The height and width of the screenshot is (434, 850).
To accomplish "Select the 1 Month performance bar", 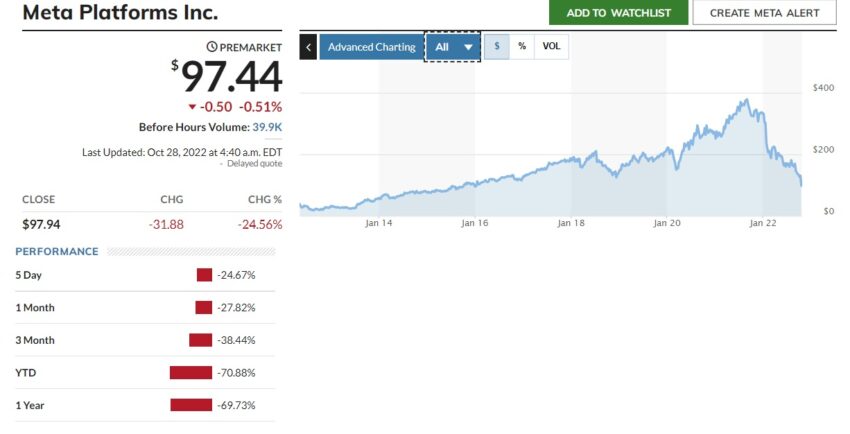I will pos(204,308).
